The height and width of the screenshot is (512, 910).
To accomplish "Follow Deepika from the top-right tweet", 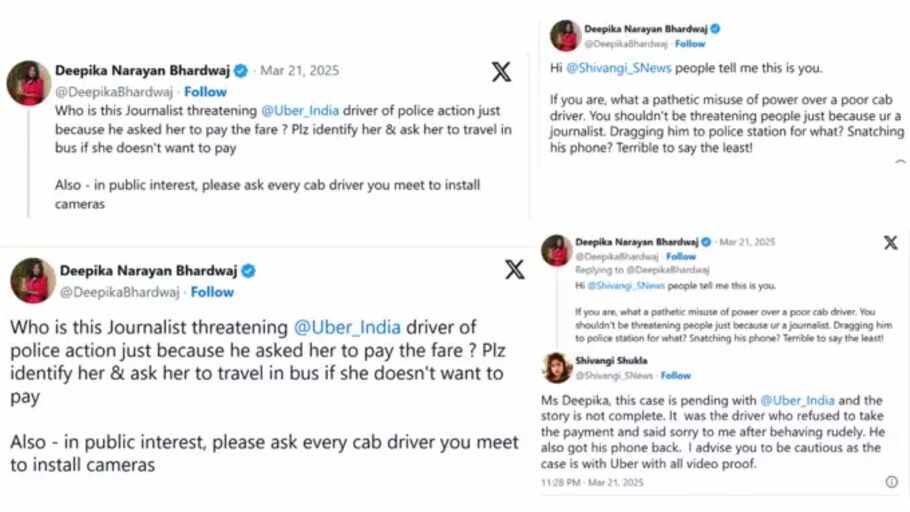I will 690,44.
